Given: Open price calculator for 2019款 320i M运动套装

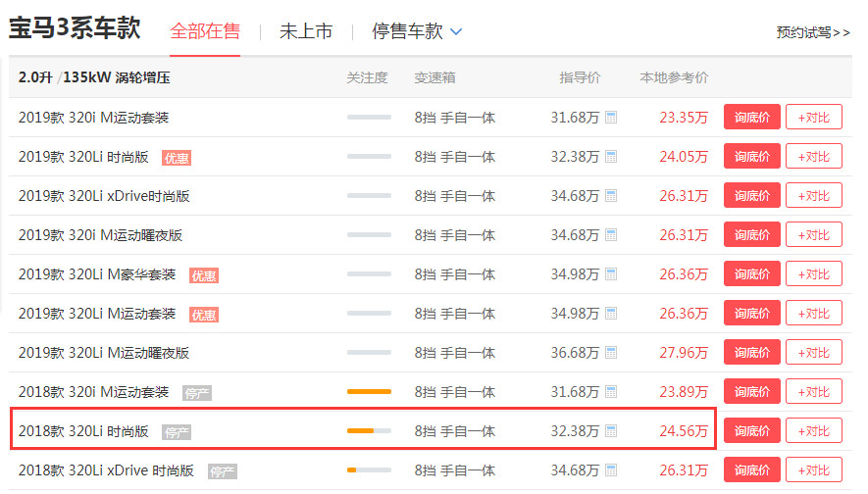Looking at the screenshot, I should pos(611,118).
